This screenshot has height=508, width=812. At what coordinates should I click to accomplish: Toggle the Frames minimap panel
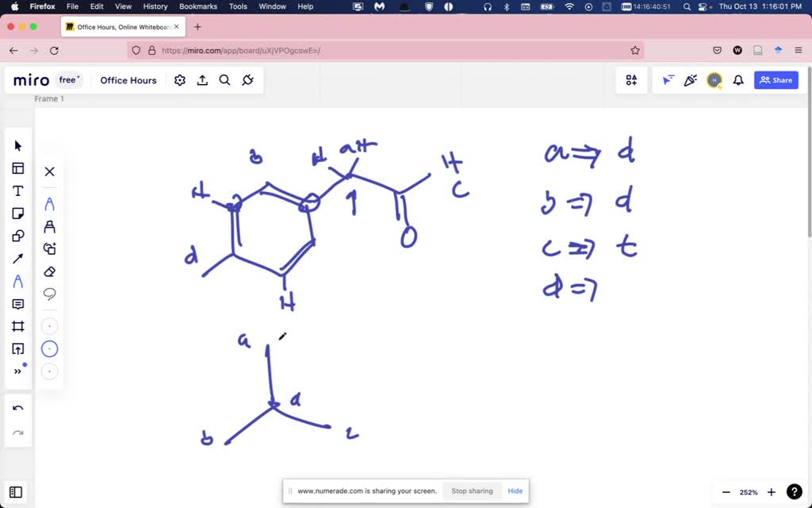(x=16, y=492)
